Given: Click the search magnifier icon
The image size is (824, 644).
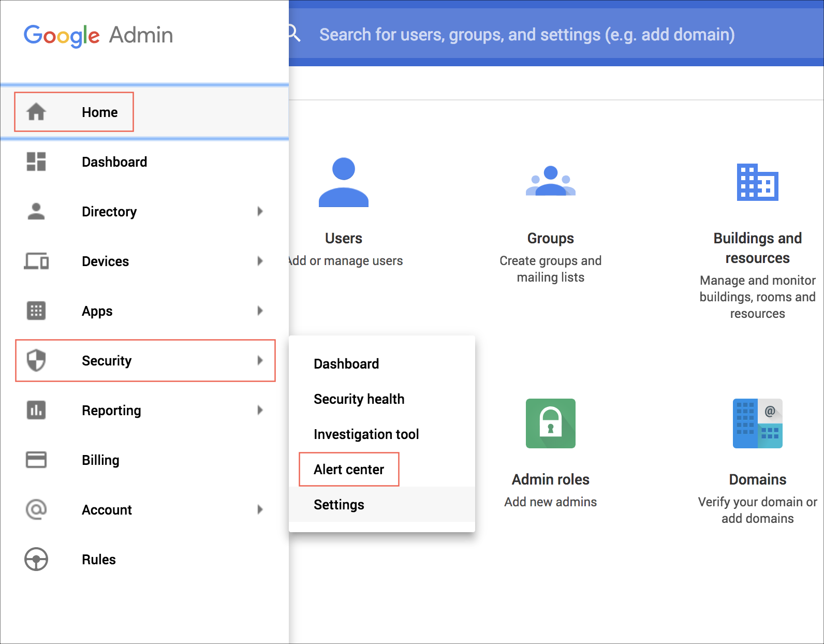Looking at the screenshot, I should tap(294, 34).
